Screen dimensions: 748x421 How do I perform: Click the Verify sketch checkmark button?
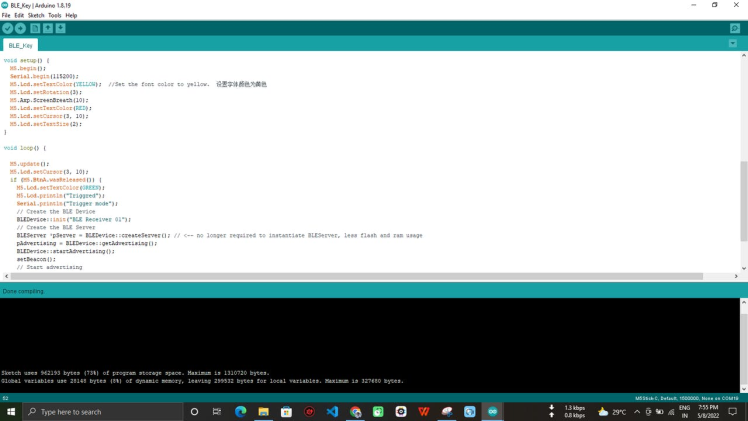7,29
